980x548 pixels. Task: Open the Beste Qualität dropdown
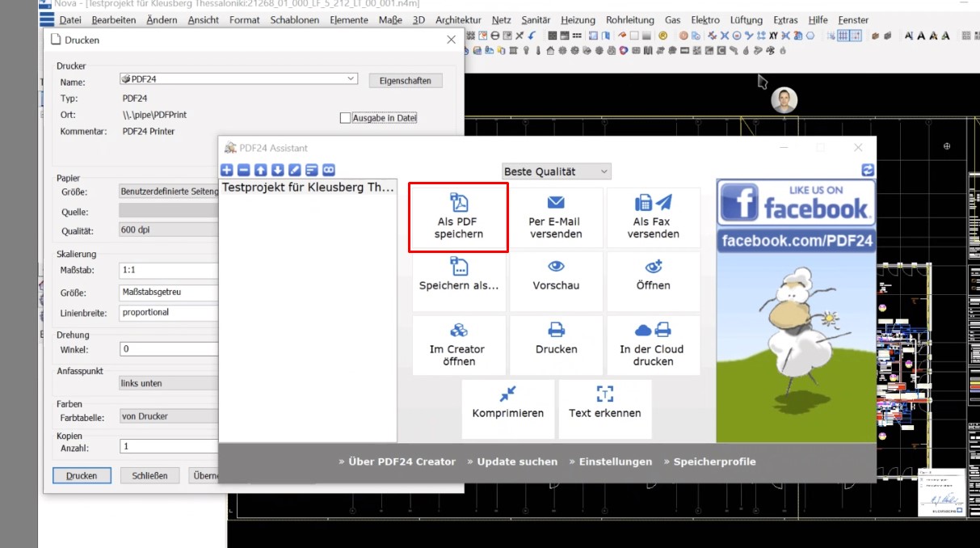point(557,171)
